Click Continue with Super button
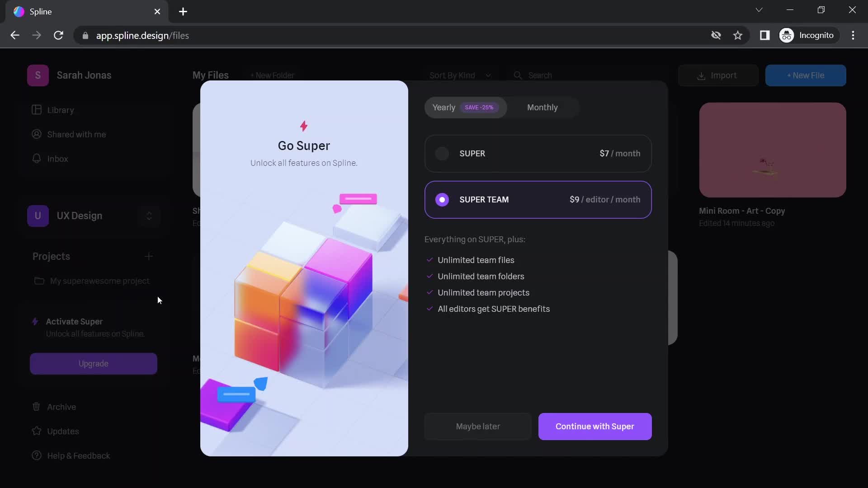 594,426
